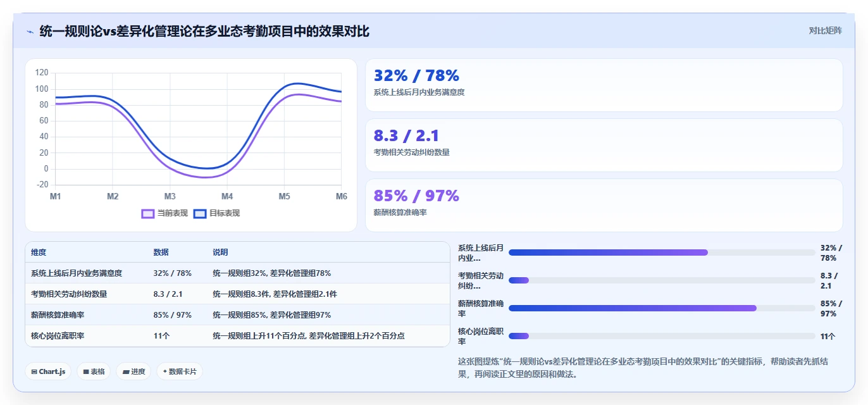This screenshot has height=405, width=868.
Task: Click the blue 目标表现 legend color box
Action: pos(200,214)
